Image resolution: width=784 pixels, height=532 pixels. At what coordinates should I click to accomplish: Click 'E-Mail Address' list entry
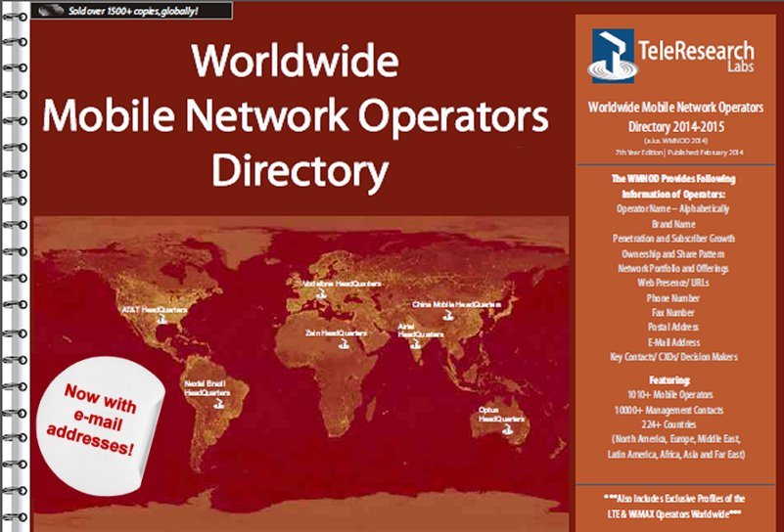673,342
